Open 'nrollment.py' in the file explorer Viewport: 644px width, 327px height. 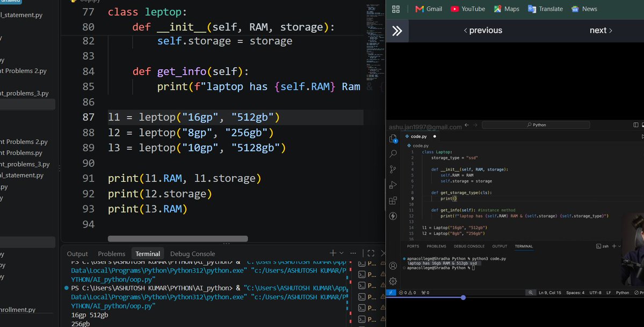click(x=18, y=310)
